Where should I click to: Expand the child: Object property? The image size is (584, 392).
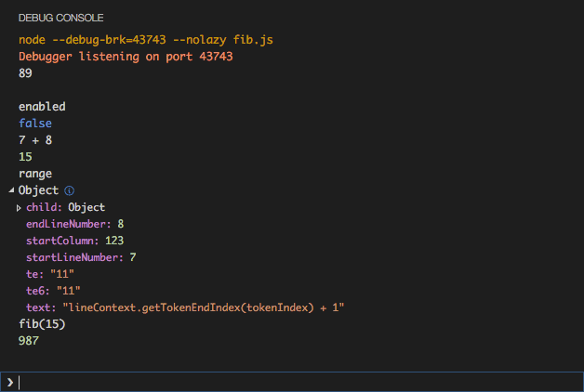(19, 207)
